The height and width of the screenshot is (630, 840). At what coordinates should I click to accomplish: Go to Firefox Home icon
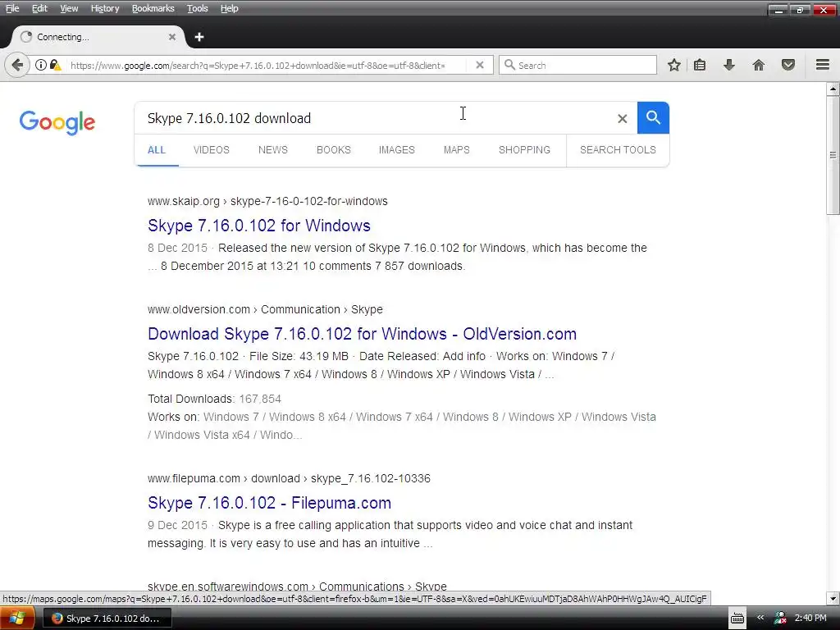tap(759, 66)
